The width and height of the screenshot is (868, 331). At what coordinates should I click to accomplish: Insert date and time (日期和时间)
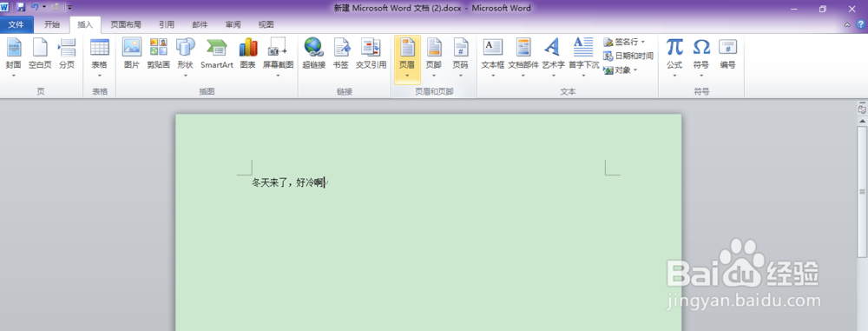click(x=628, y=56)
